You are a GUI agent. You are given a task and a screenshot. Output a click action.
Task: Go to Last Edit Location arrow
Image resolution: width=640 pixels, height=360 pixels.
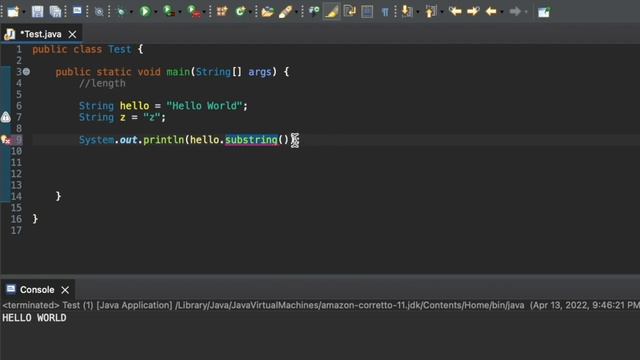455,11
